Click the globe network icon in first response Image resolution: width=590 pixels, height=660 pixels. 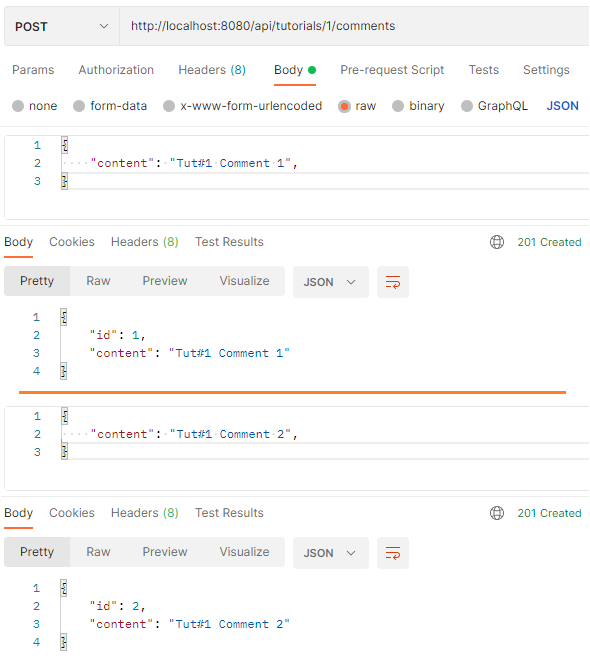click(497, 242)
